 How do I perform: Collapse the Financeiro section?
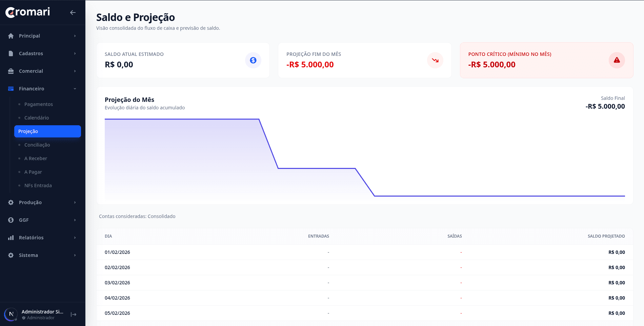click(x=42, y=89)
